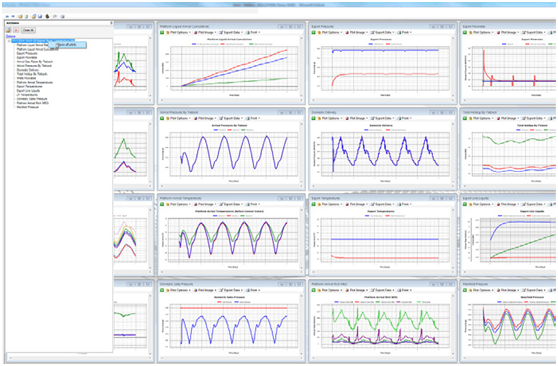Viewport: 558px width, 366px height.
Task: Click the blue forward arrow in the main toolbar
Action: point(13,16)
